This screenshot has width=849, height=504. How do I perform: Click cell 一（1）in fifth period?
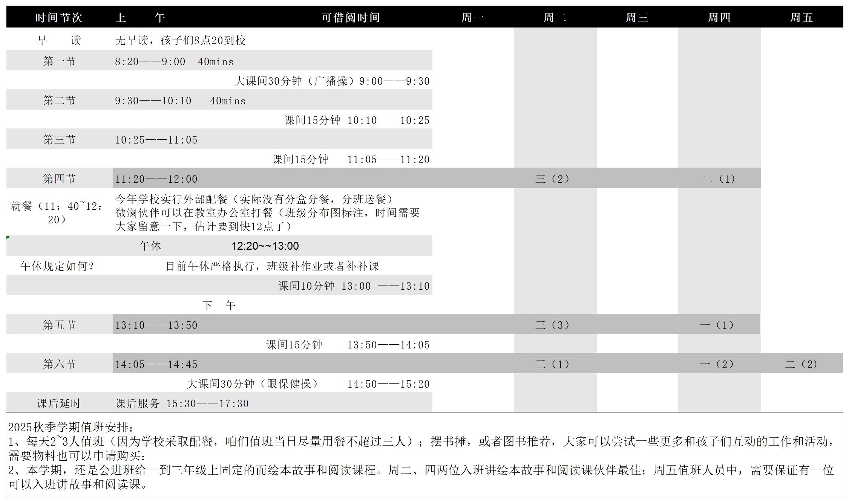click(x=717, y=325)
